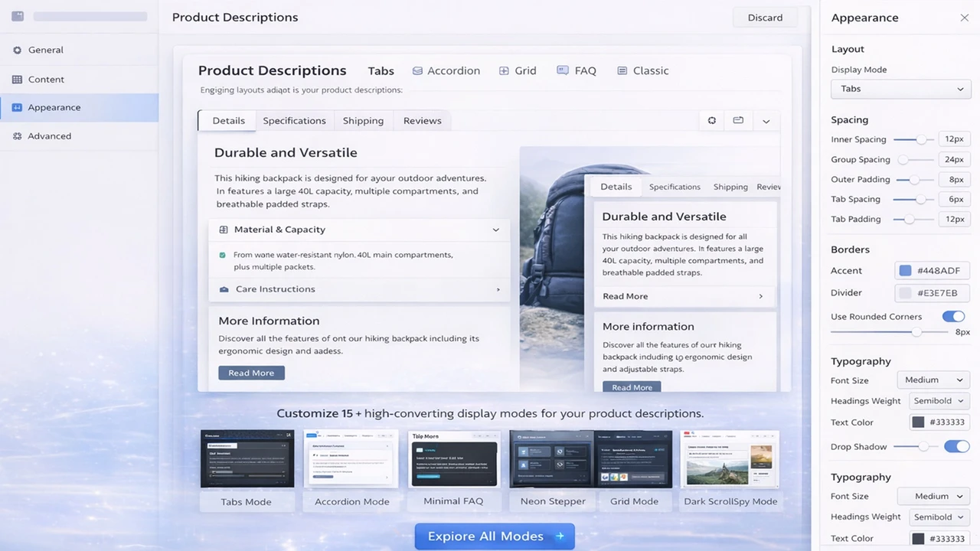Viewport: 980px width, 551px height.
Task: Click the first Text Color swatch
Action: pos(918,422)
